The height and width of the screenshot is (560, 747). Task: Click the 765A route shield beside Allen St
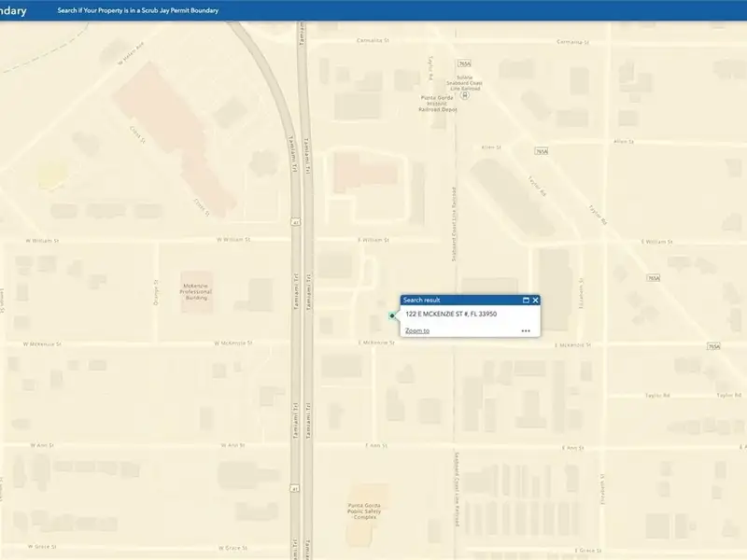542,150
